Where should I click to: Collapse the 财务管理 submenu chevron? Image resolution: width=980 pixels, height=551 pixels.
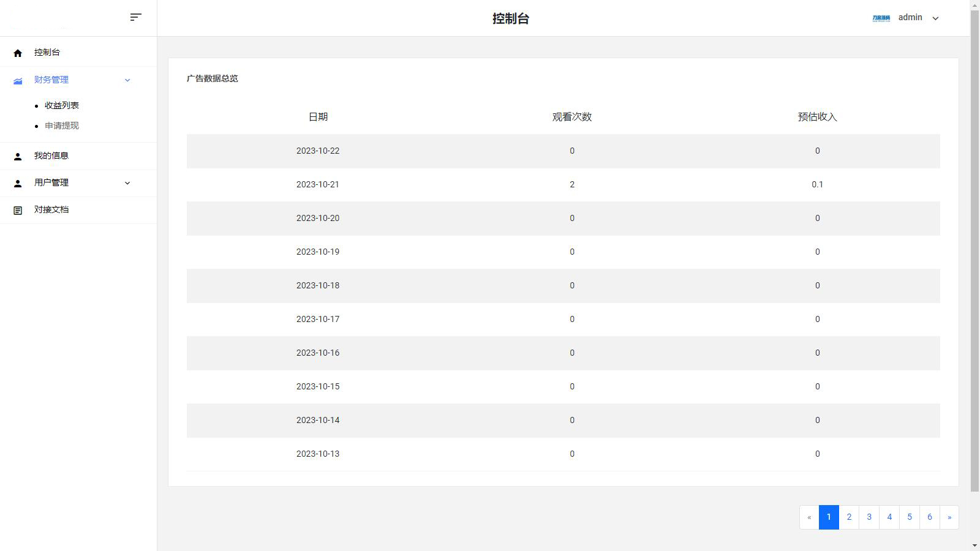[x=127, y=80]
